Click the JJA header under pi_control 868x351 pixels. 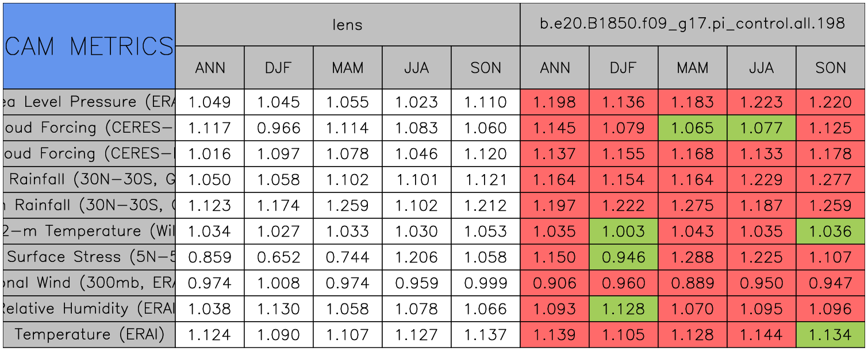tap(762, 68)
